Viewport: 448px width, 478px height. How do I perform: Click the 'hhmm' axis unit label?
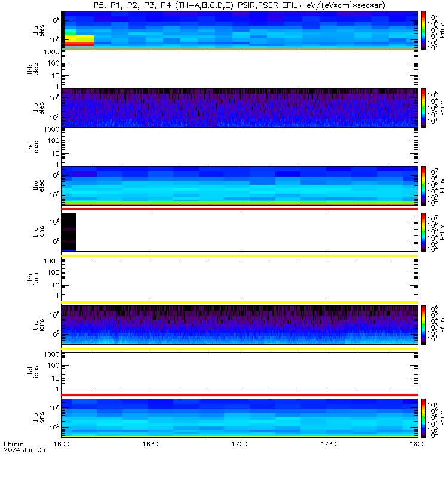click(13, 444)
